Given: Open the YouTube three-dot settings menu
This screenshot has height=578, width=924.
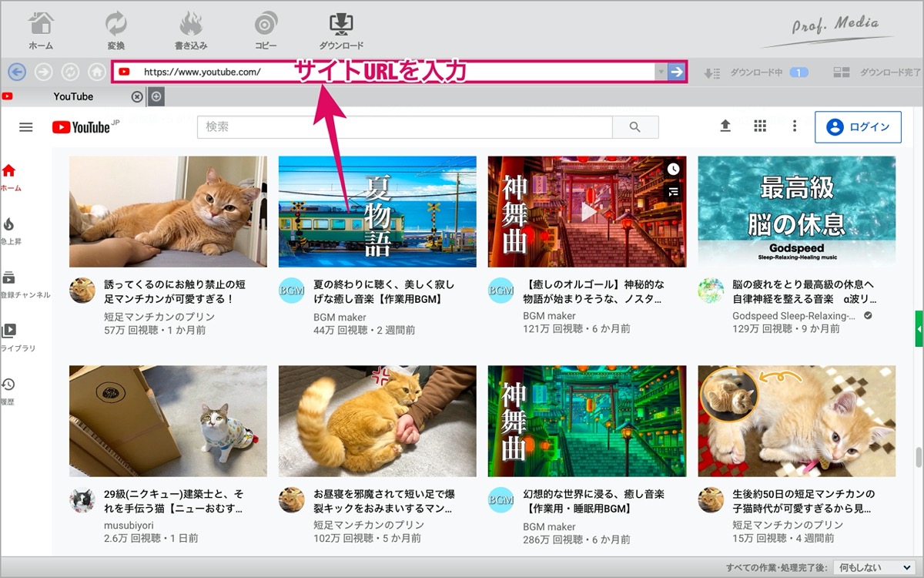Looking at the screenshot, I should tap(795, 126).
